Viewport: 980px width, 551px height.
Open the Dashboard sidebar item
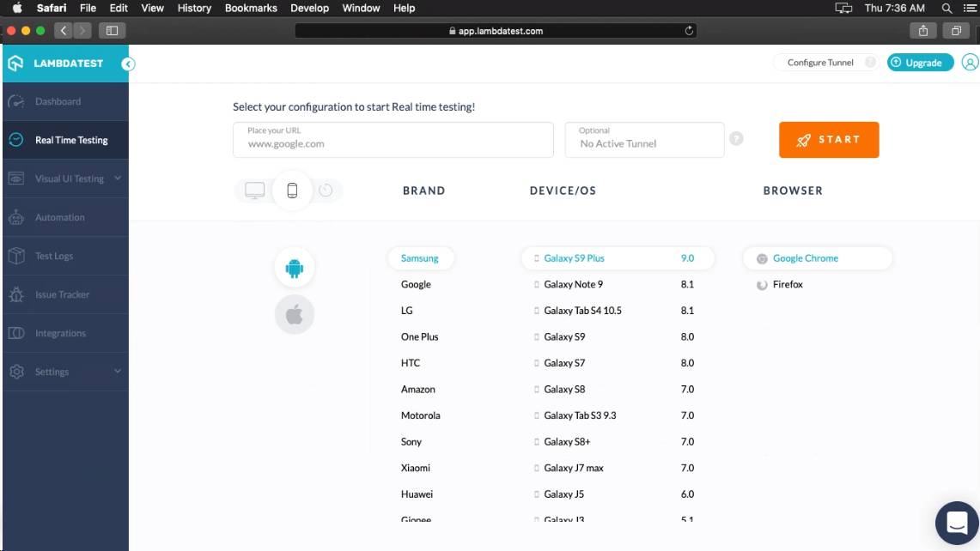pyautogui.click(x=65, y=101)
